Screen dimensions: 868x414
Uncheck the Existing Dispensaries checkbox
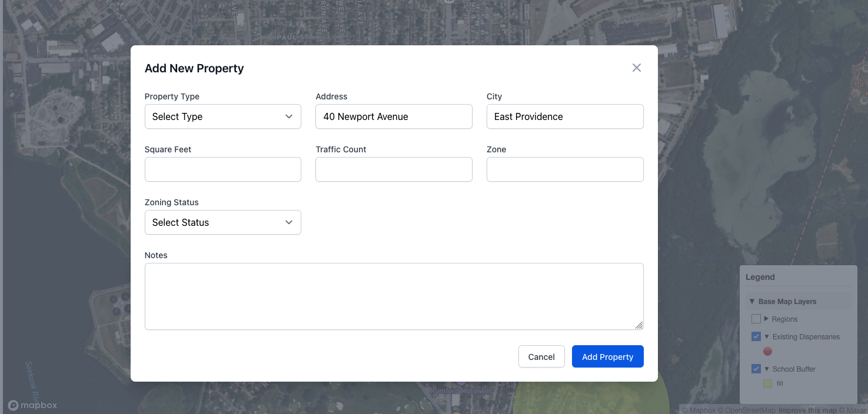(756, 336)
